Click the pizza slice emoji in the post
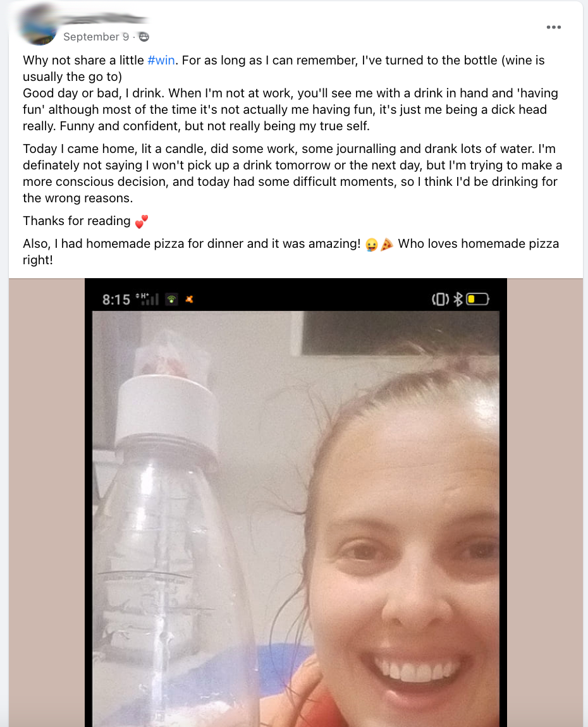Image resolution: width=588 pixels, height=727 pixels. click(387, 245)
